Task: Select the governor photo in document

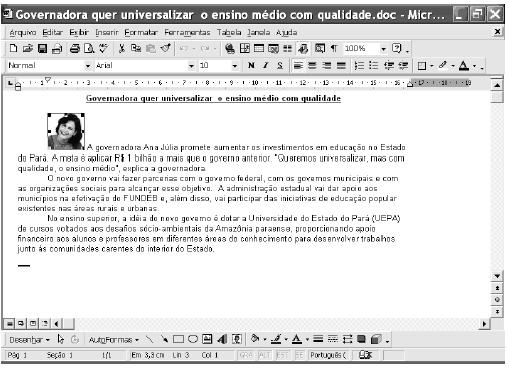Action: point(66,131)
